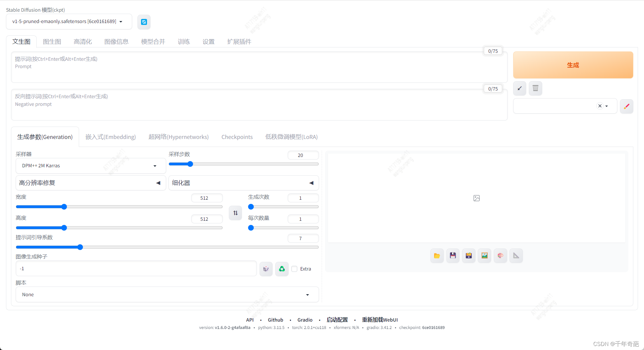This screenshot has width=644, height=350.
Task: Adjust the 高度 height slider
Action: click(119, 228)
